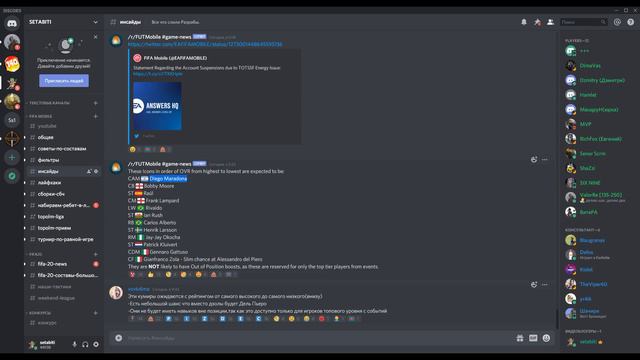Open the Twitter status link in first message
Screen dimensions: 640x360
tap(205, 44)
